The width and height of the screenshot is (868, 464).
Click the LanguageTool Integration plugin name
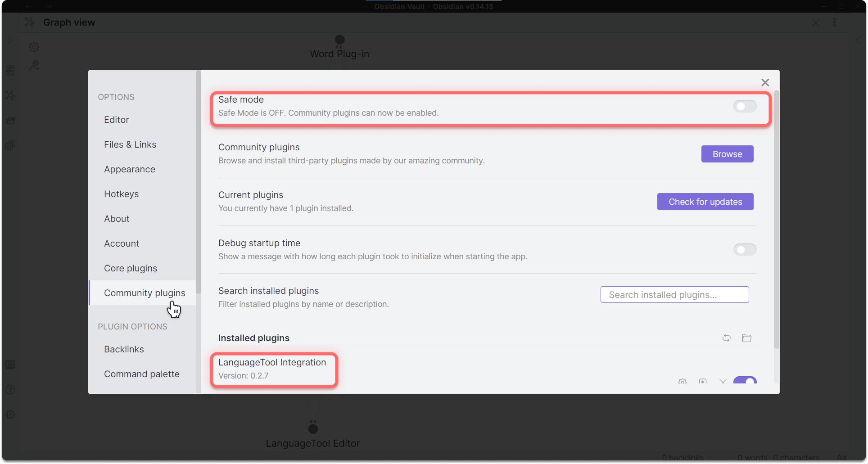[272, 362]
